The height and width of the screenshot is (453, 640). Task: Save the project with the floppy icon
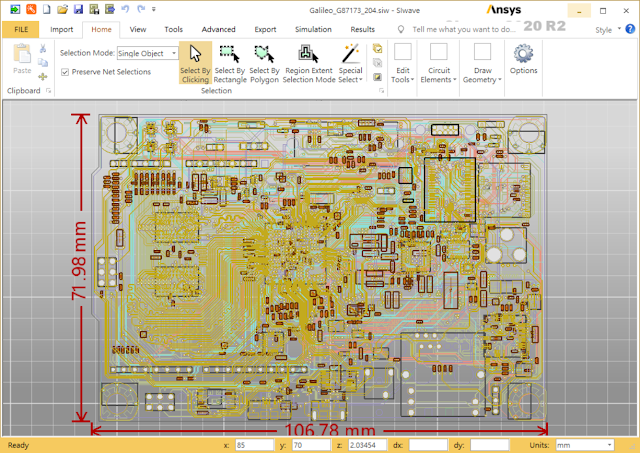[x=78, y=9]
